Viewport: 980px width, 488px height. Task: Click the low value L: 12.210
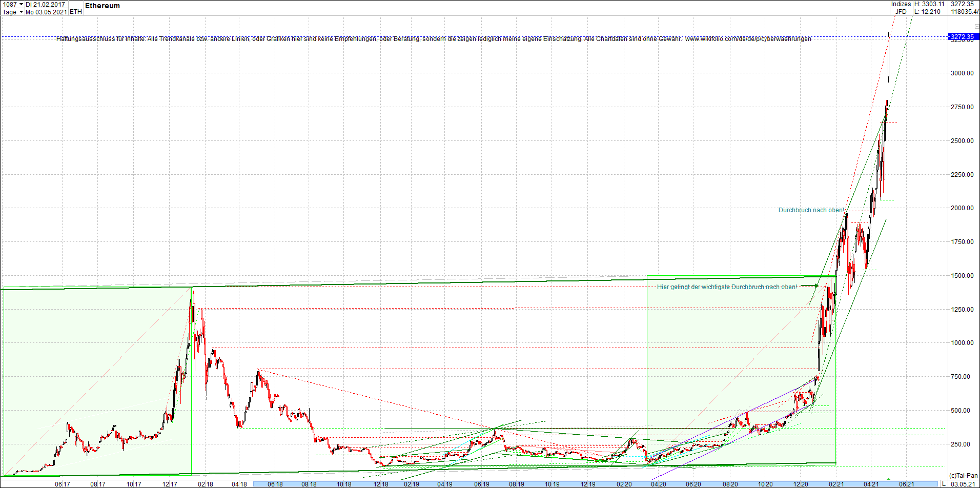(x=928, y=12)
